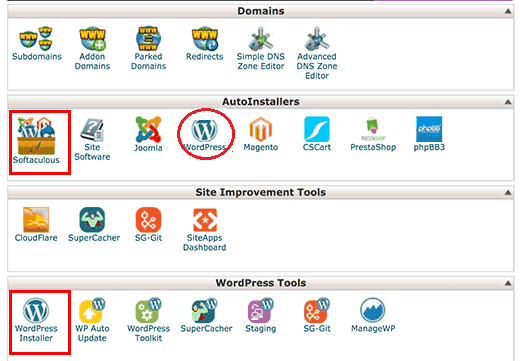Click the Advanced DNS Zone Editor link
Image resolution: width=520 pixels, height=361 pixels.
click(x=317, y=66)
